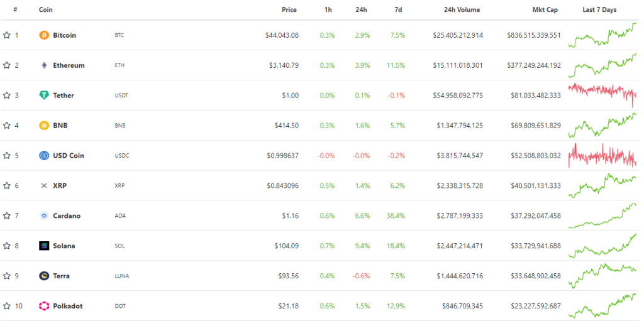Click the BNB logo icon
The width and height of the screenshot is (644, 321).
click(x=44, y=126)
